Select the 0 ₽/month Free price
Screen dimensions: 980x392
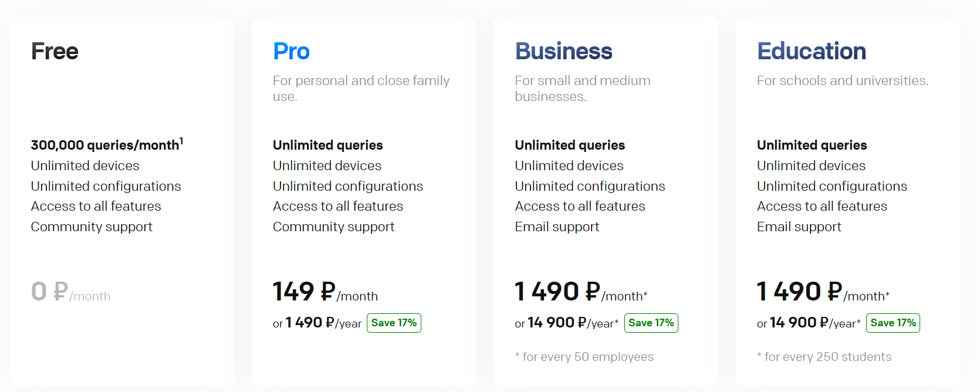70,292
